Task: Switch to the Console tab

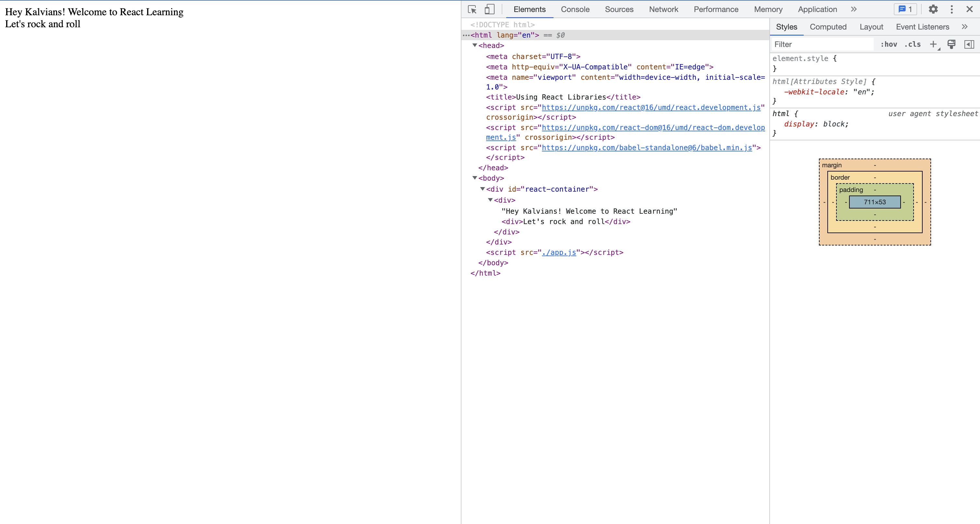Action: [x=575, y=9]
